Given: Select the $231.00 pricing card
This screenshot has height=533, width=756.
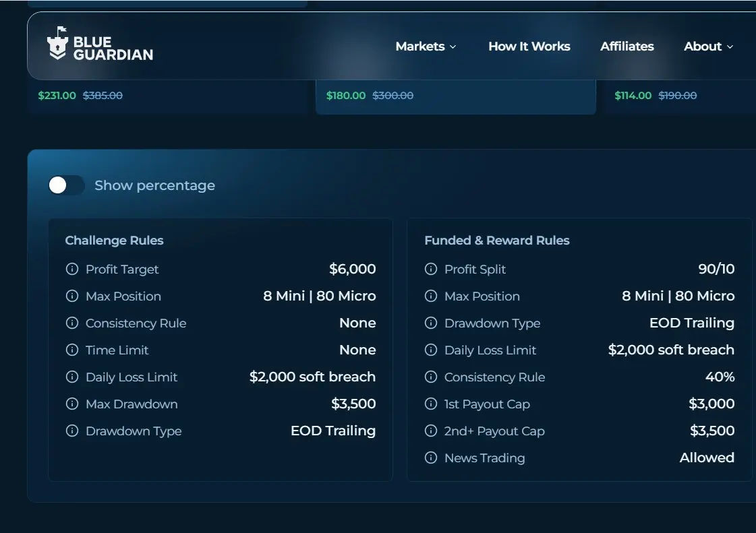Looking at the screenshot, I should 167,96.
